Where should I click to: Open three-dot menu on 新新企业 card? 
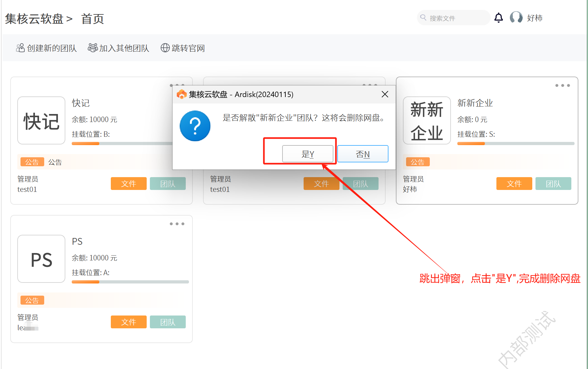[562, 86]
